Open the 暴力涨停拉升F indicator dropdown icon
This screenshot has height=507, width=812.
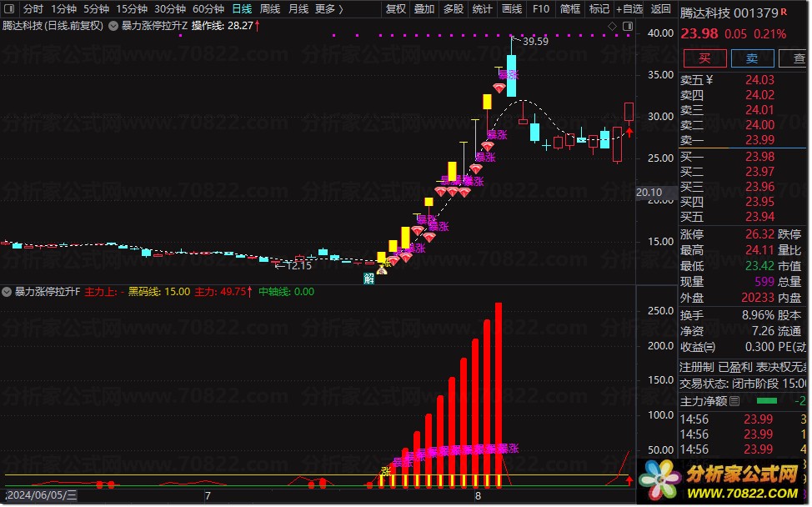[x=7, y=292]
